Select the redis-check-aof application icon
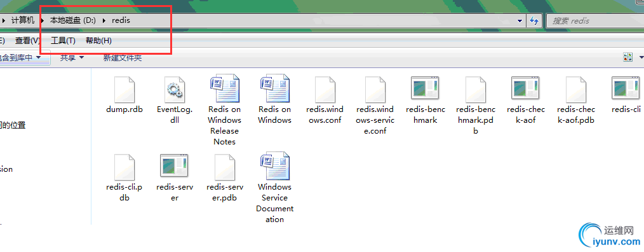The width and height of the screenshot is (644, 252). click(x=526, y=88)
